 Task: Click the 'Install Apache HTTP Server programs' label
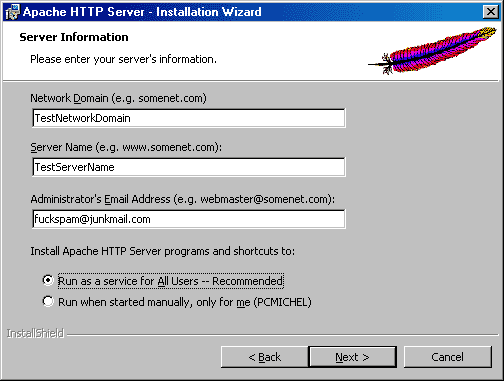(x=163, y=251)
